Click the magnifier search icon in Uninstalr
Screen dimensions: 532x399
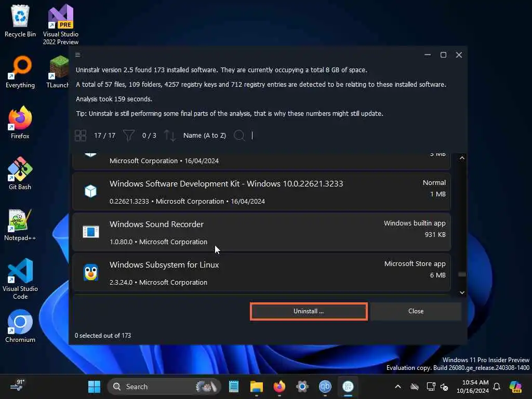click(x=239, y=136)
